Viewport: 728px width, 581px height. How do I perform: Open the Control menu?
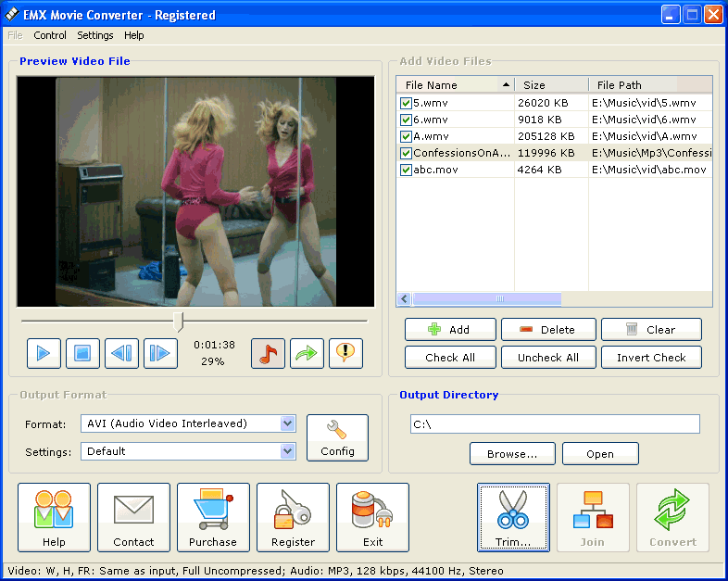50,35
